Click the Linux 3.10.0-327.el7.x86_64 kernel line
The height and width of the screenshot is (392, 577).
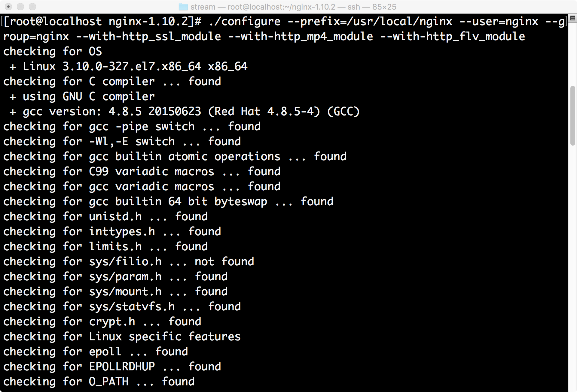coord(129,67)
